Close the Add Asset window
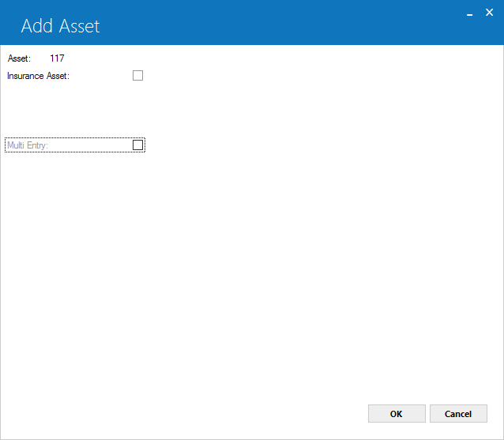This screenshot has width=504, height=440. (489, 13)
